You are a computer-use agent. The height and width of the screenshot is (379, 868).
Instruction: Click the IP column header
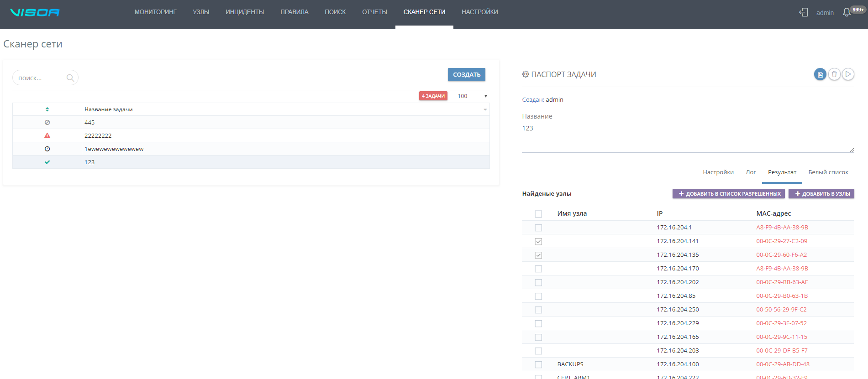point(660,213)
